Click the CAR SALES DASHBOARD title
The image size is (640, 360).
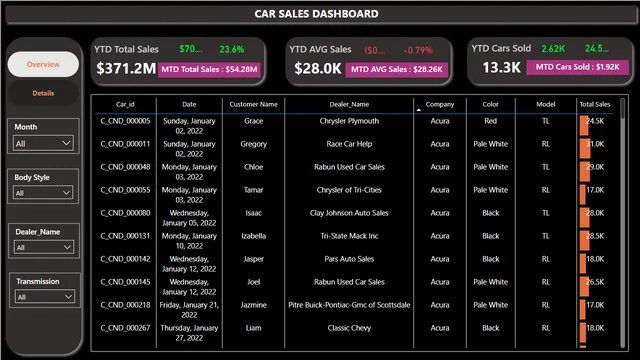coord(316,14)
